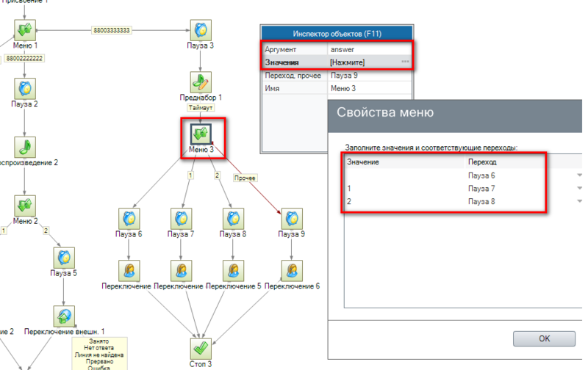Select the Меню 1 node icon
The width and height of the screenshot is (588, 370).
[x=25, y=31]
